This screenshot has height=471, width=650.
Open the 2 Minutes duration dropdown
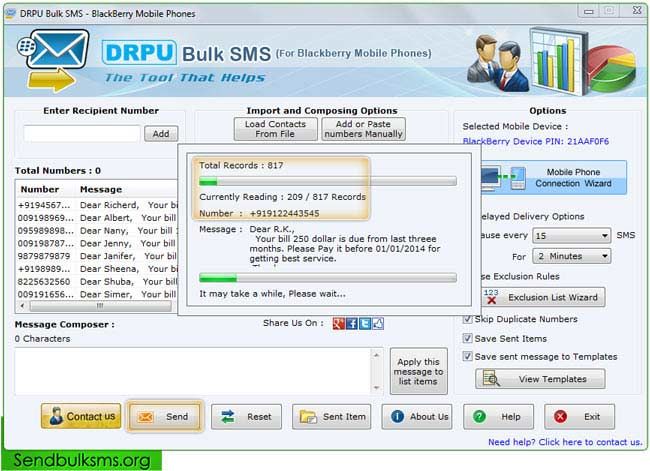(x=572, y=256)
